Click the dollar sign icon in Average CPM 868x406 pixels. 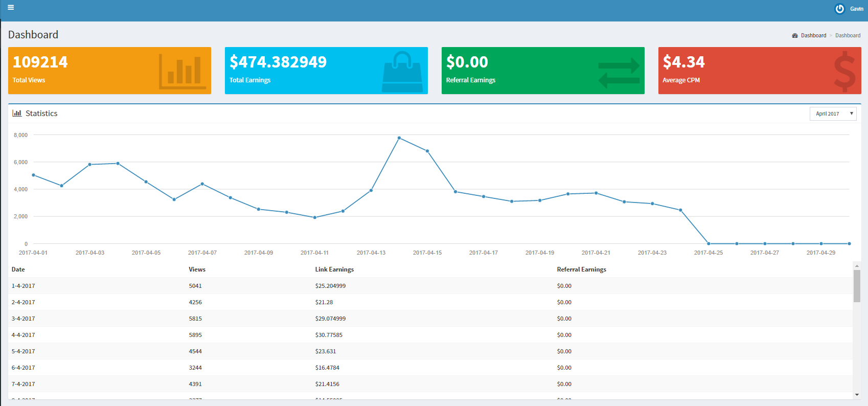844,72
